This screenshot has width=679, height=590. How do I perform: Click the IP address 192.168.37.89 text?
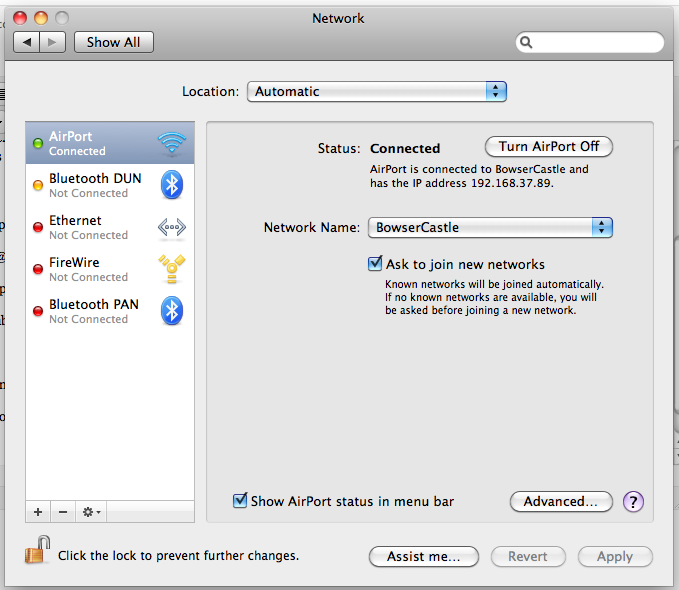511,183
